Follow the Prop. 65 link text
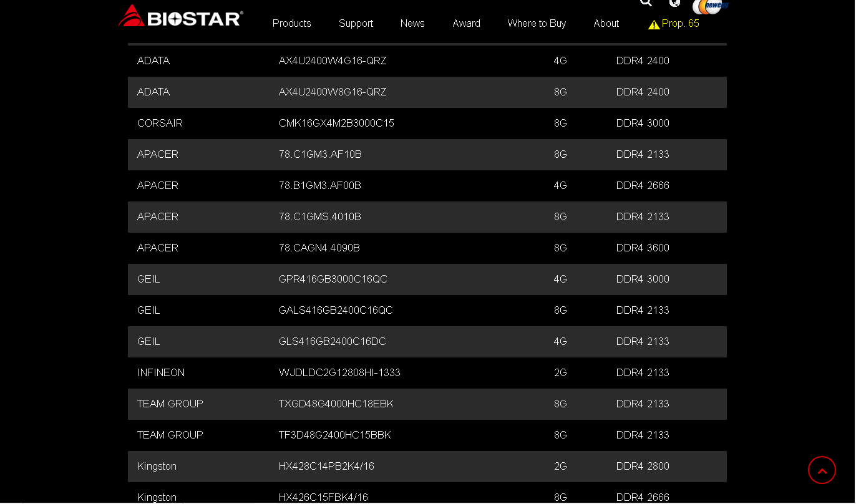Viewport: 856px width, 504px height. 680,23
